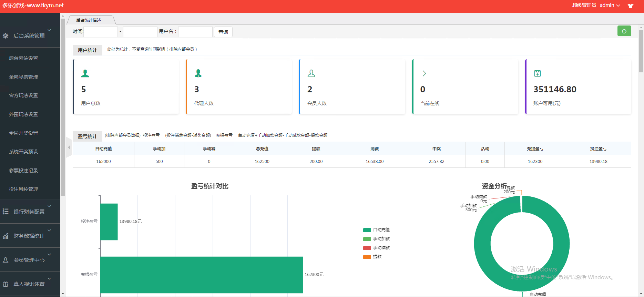This screenshot has width=644, height=297.
Task: Click the agent icon in the 代理人数 card
Action: point(198,73)
